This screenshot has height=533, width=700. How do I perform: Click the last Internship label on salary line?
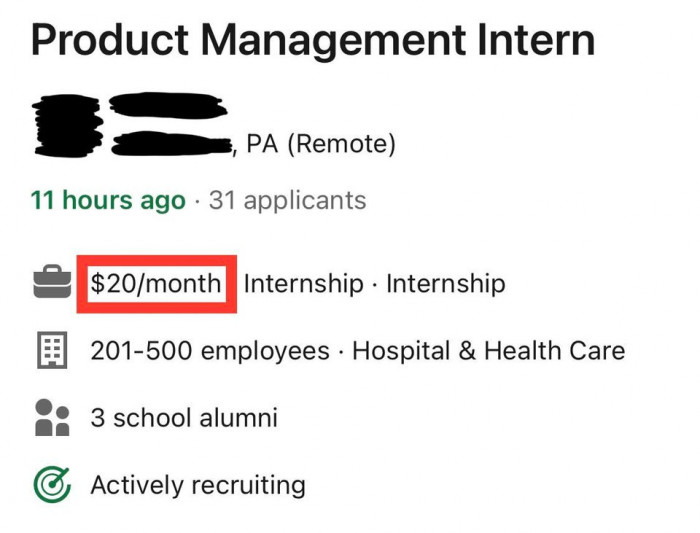(446, 284)
